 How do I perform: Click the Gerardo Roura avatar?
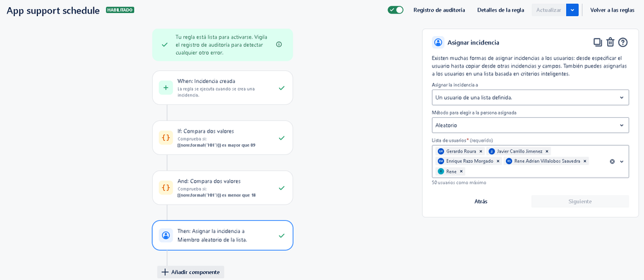point(441,151)
